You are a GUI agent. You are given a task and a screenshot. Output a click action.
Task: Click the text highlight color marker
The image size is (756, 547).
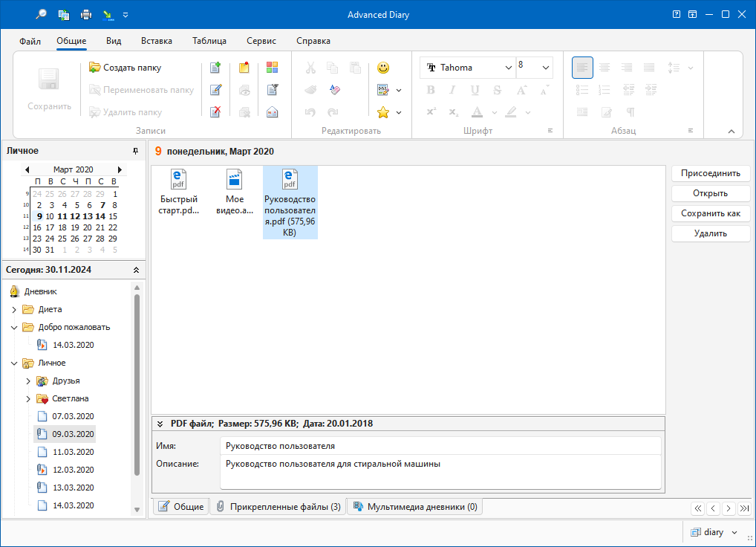[511, 112]
